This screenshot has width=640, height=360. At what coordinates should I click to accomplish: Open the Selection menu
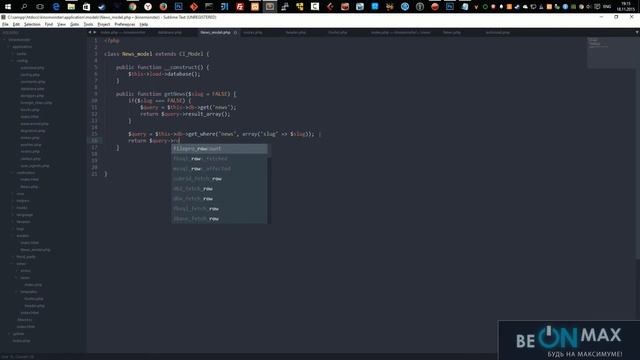point(32,24)
